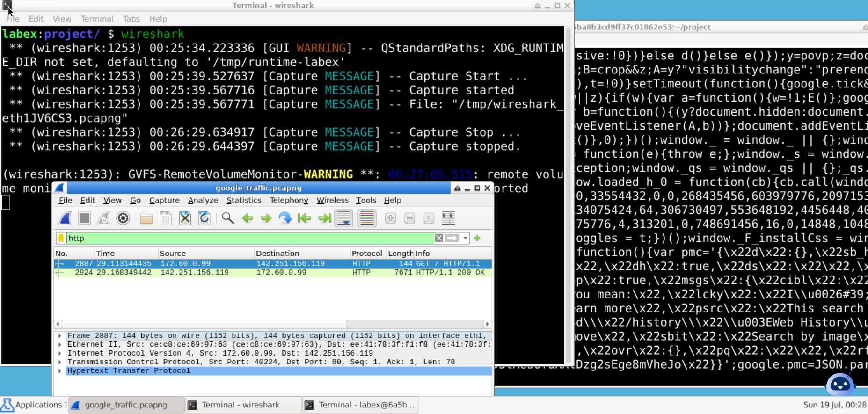The height and width of the screenshot is (414, 868).
Task: Expand the Hypertext Transfer Protocol tree
Action: 60,370
